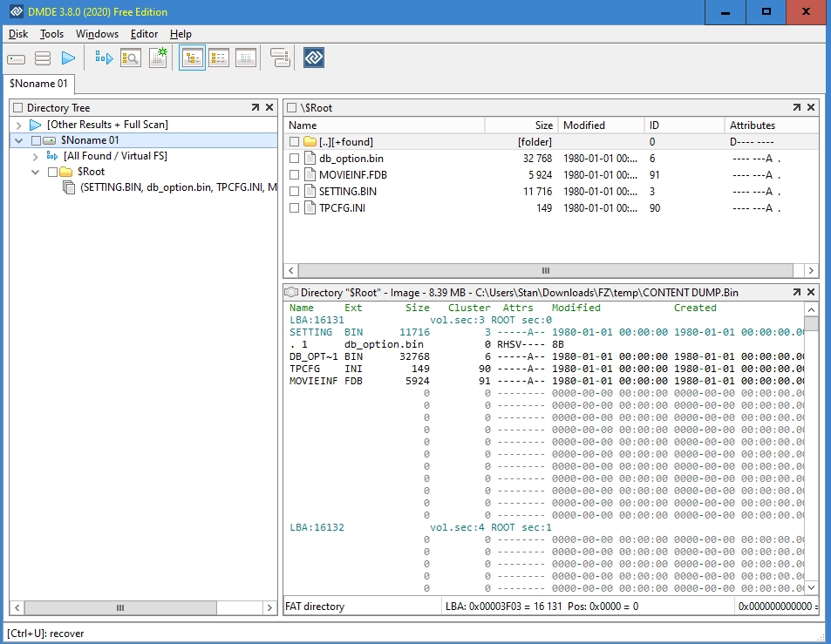
Task: Sort file list by Modified column header
Action: [x=602, y=125]
